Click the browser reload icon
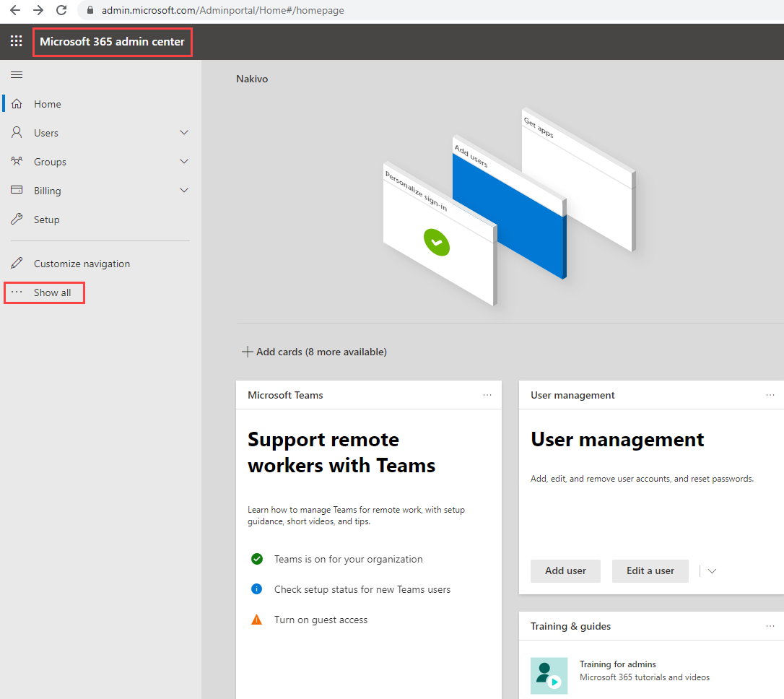784x699 pixels. tap(61, 11)
